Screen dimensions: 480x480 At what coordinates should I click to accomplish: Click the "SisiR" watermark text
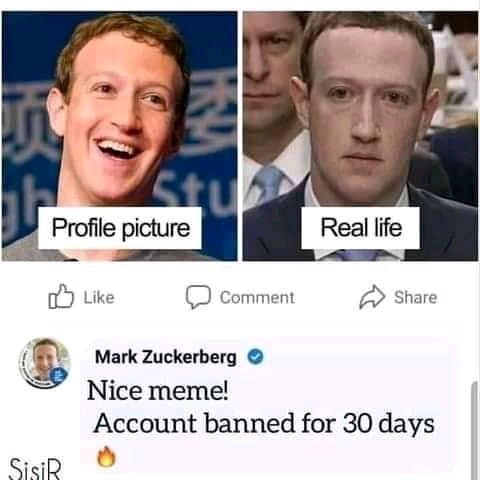point(36,469)
